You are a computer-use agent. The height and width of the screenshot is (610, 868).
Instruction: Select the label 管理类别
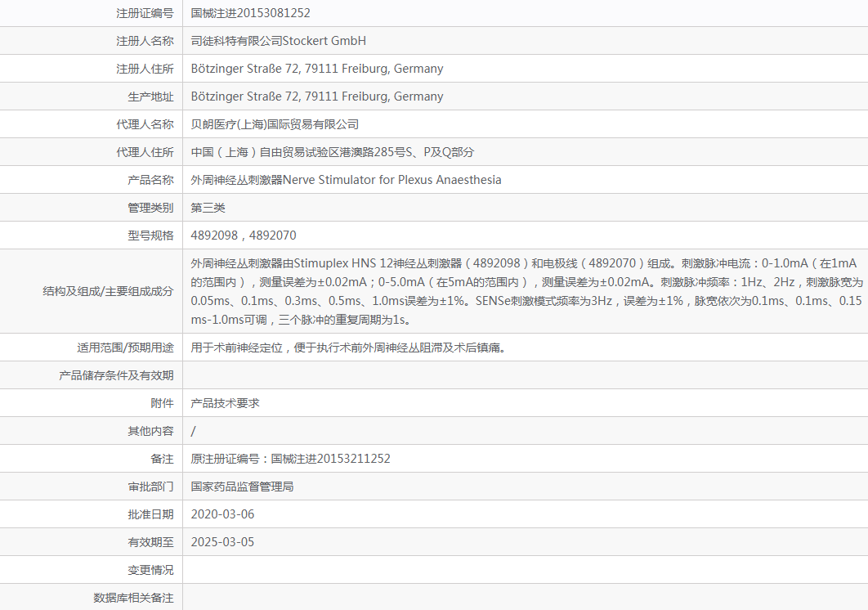[150, 208]
